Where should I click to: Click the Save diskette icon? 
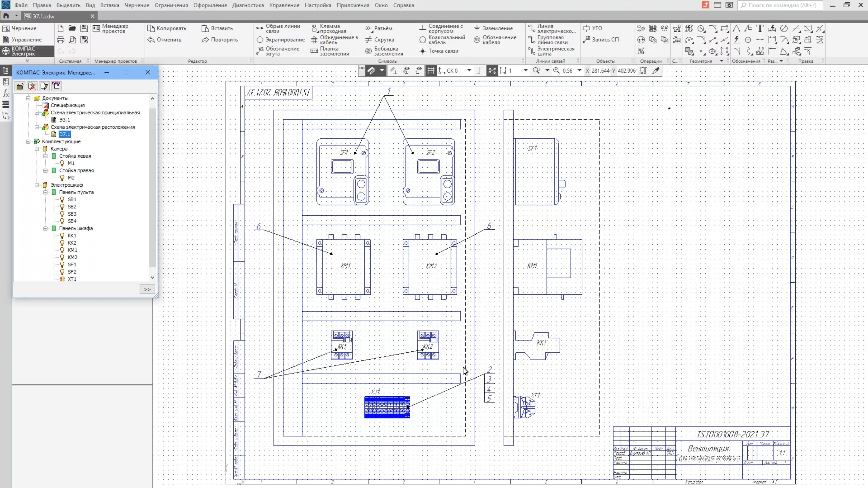click(84, 28)
